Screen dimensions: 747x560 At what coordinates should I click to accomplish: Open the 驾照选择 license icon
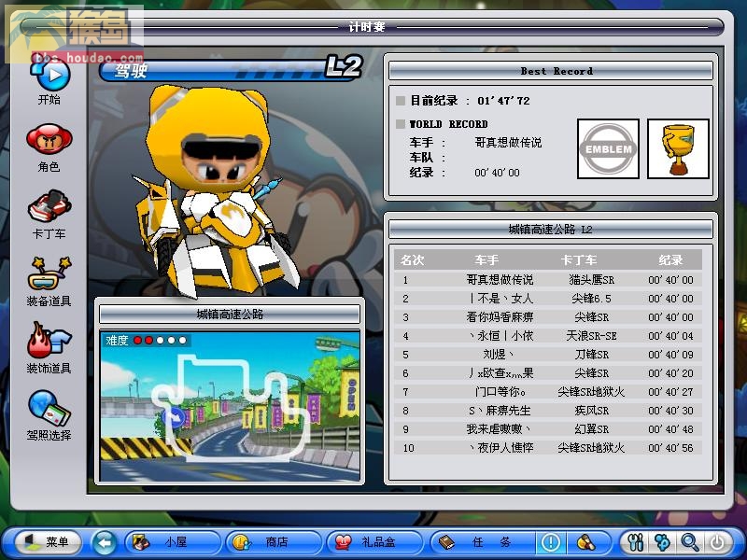click(x=49, y=408)
